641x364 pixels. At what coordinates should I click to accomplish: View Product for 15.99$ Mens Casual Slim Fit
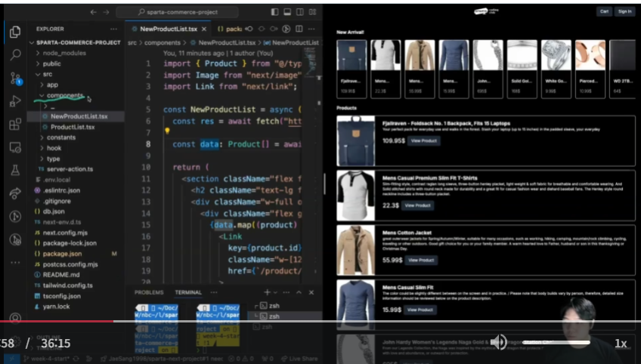pyautogui.click(x=420, y=310)
